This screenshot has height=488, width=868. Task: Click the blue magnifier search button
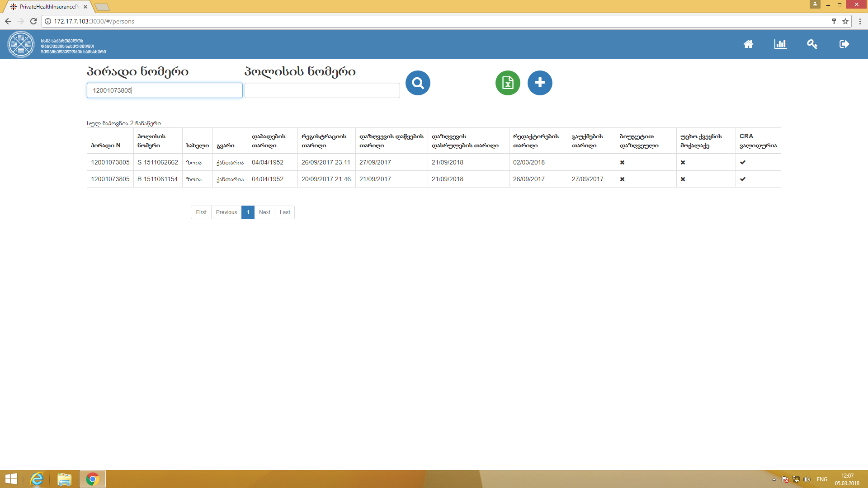point(418,83)
